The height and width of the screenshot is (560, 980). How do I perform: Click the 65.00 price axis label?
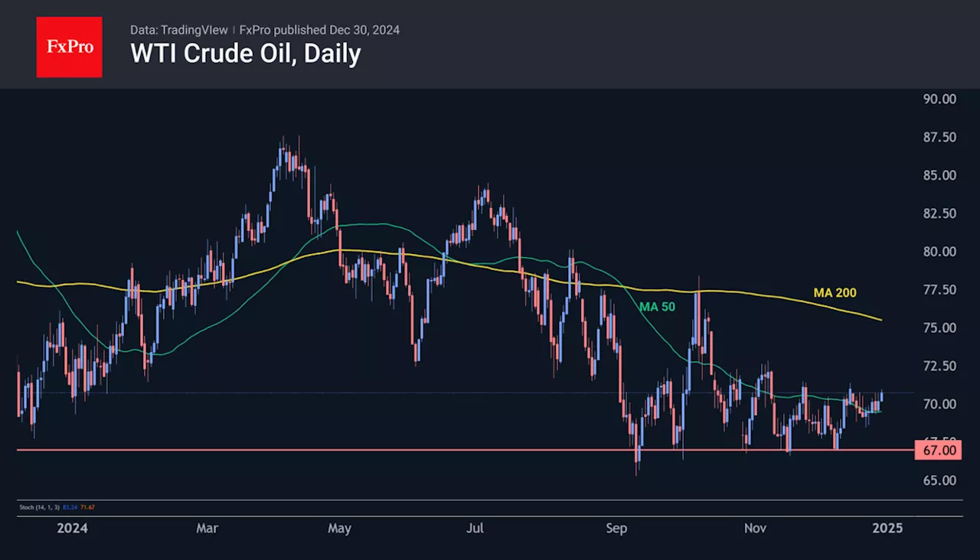tap(939, 480)
